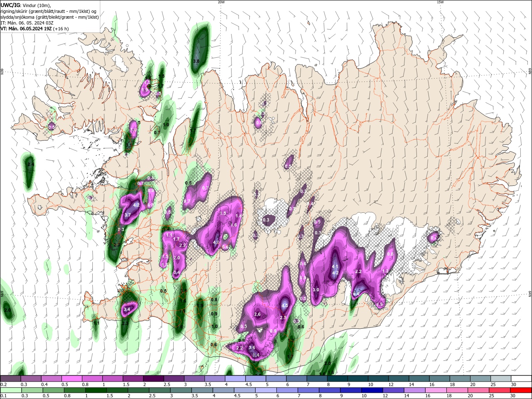Click the 66N label on the left edge
This screenshot has height=399, width=532.
[2, 72]
